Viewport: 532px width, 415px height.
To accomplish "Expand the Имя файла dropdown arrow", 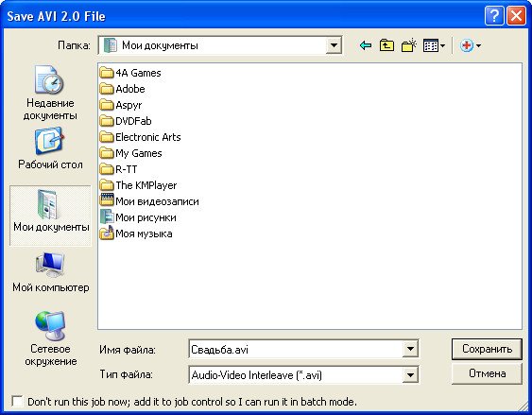I will (x=410, y=349).
